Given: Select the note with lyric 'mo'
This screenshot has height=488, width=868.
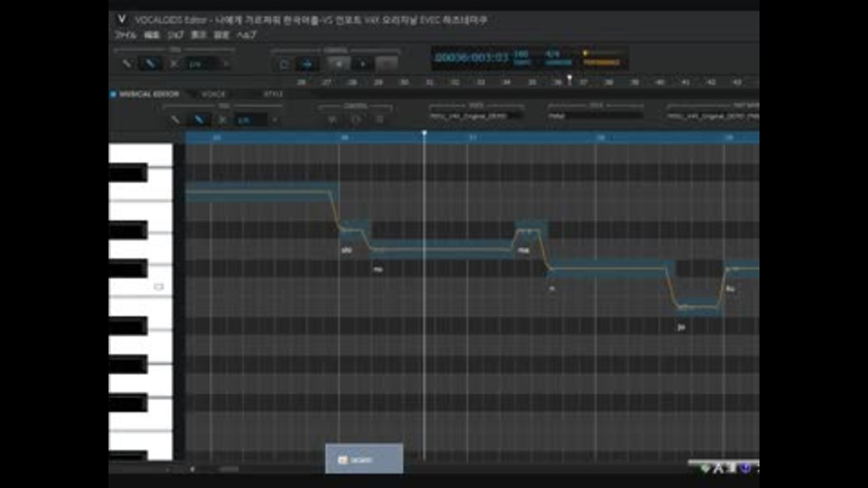Looking at the screenshot, I should [441, 249].
